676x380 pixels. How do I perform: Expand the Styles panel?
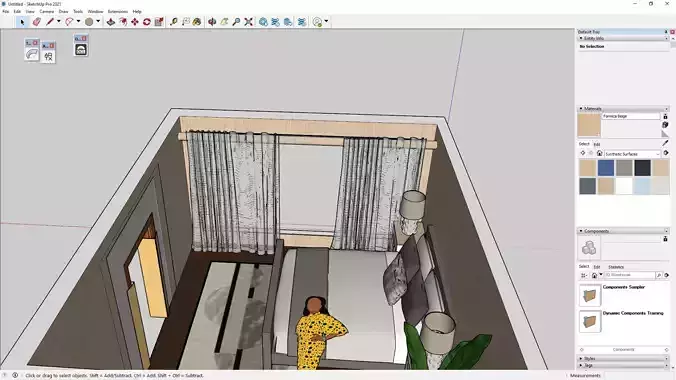click(x=581, y=358)
